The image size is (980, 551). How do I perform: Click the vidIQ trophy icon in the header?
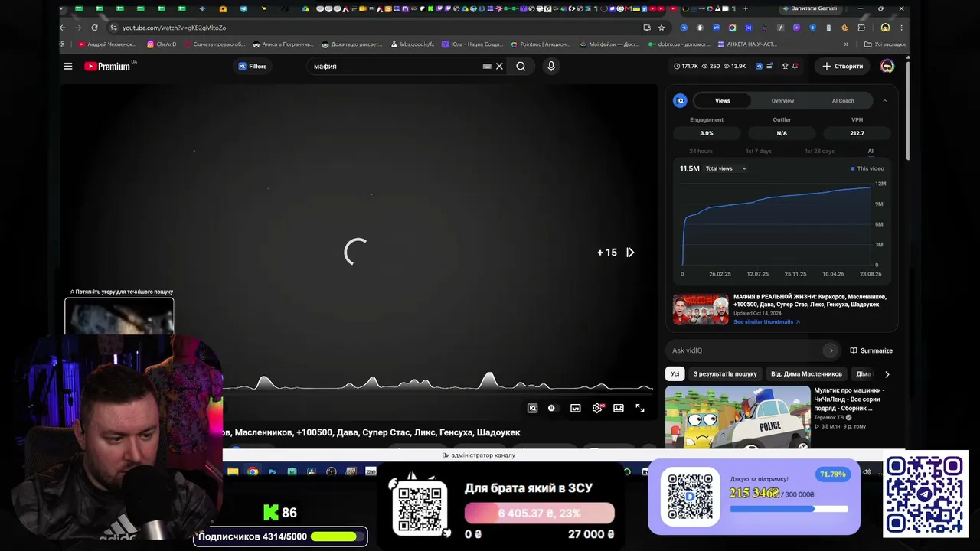click(785, 67)
